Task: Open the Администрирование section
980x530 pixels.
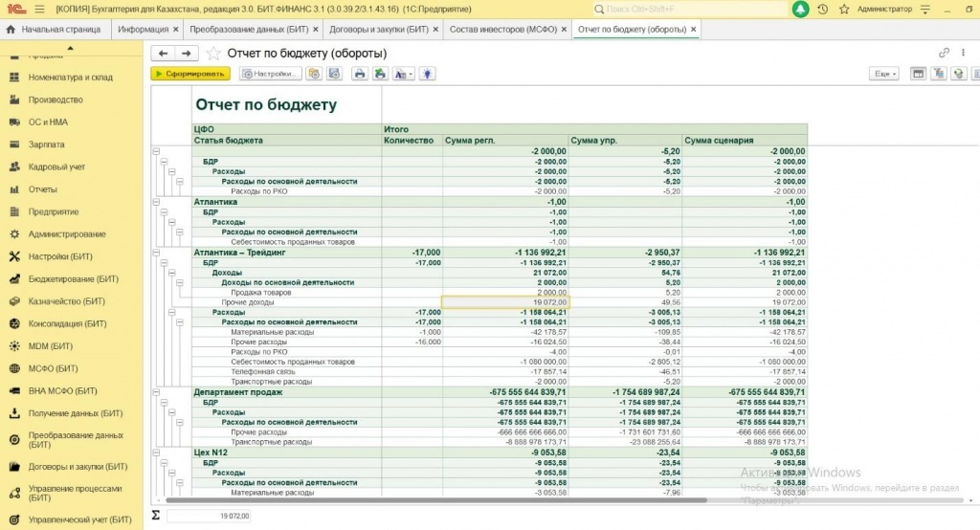Action: pos(67,234)
